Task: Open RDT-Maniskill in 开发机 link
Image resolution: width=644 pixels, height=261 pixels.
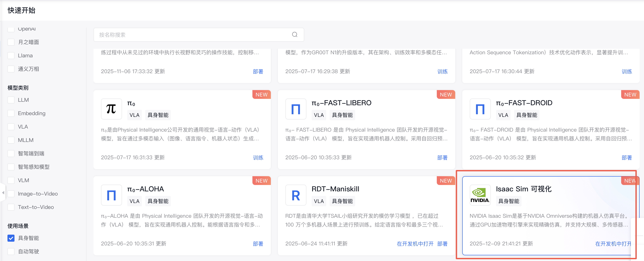Action: coord(415,244)
